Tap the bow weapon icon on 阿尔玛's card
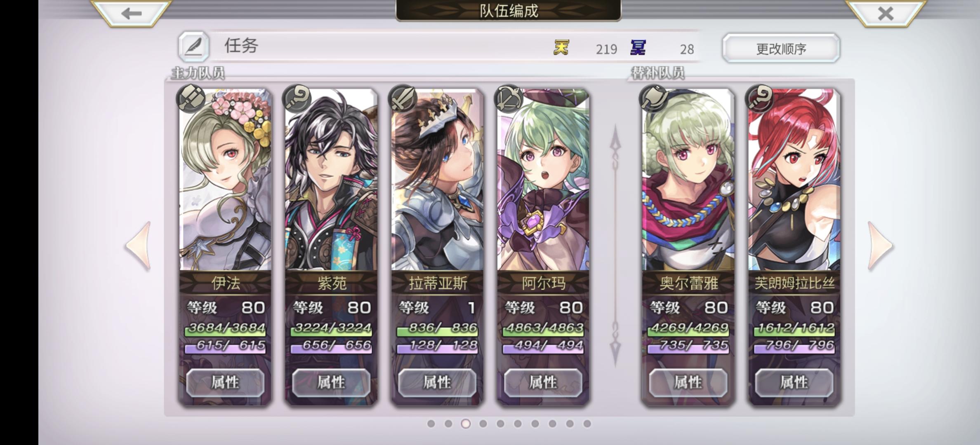This screenshot has width=980, height=445. tap(509, 98)
